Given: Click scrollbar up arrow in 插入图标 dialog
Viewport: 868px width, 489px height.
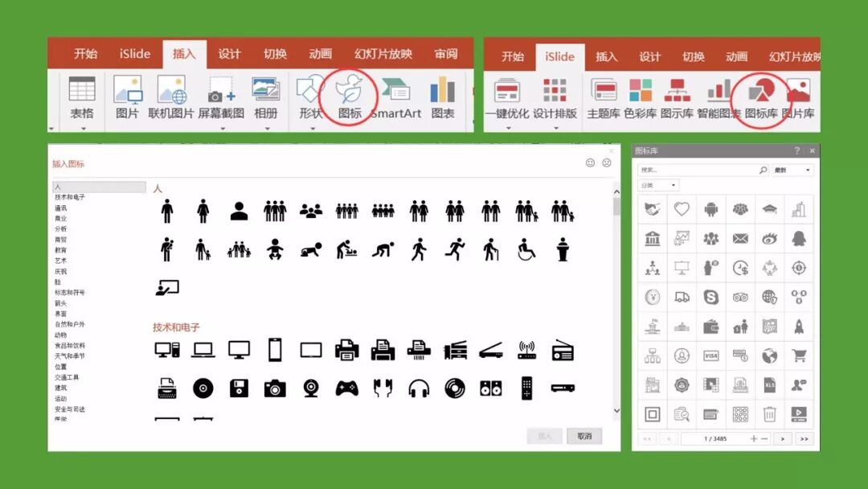Looking at the screenshot, I should 616,192.
